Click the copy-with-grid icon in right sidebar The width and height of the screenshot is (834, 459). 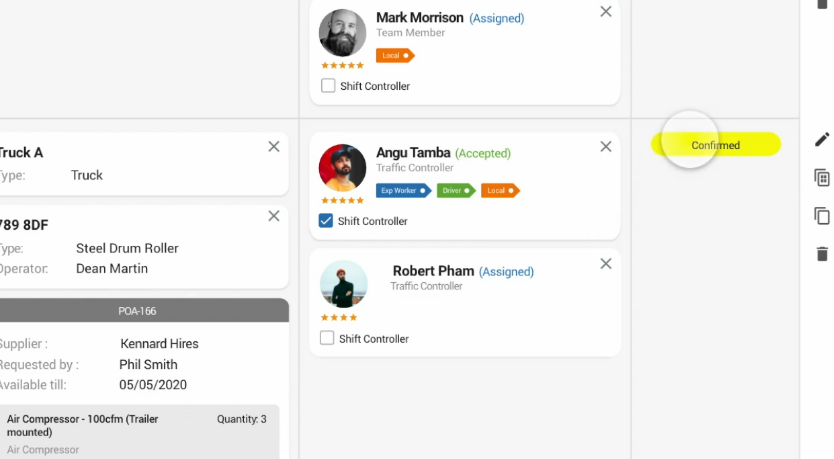(x=822, y=178)
